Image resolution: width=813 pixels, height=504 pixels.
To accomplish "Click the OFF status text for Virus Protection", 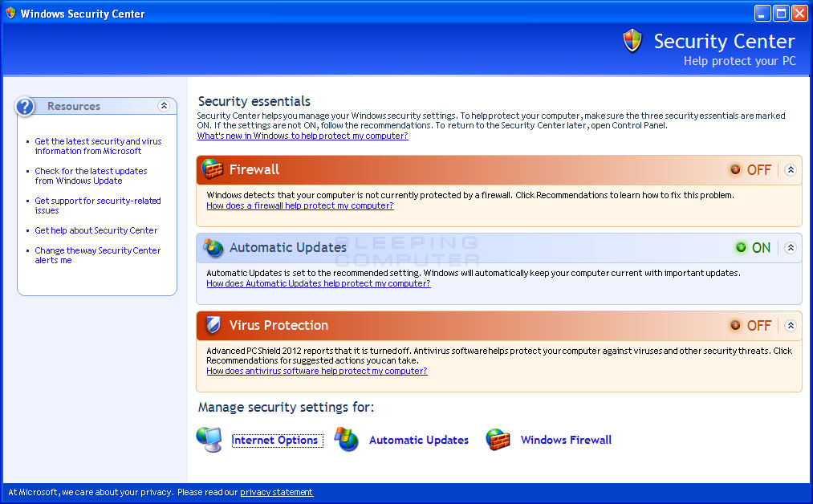I will pos(759,325).
